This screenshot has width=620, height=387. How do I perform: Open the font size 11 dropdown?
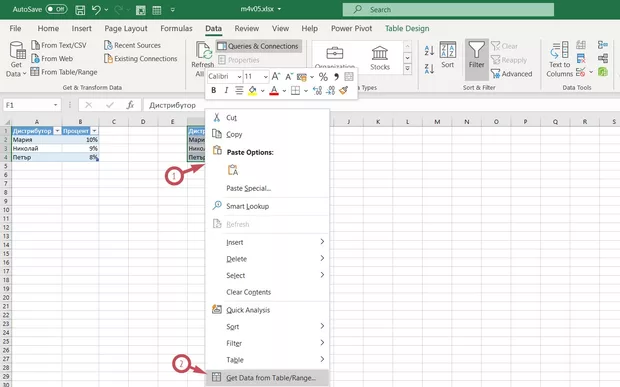click(266, 76)
